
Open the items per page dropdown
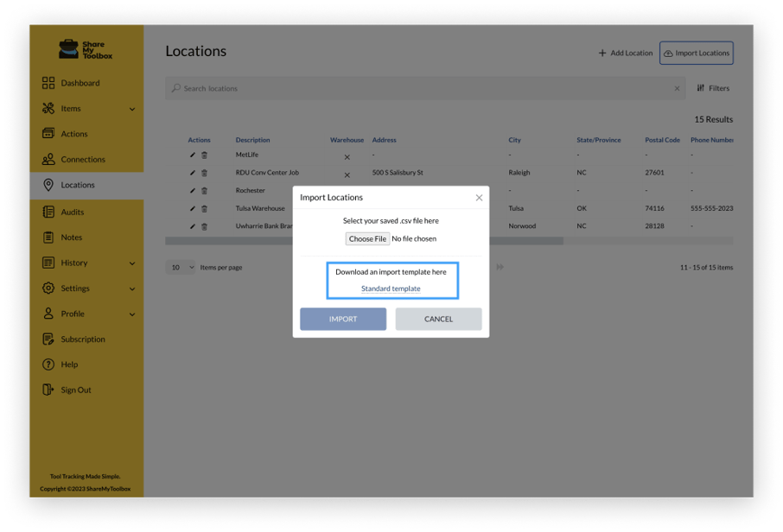point(181,268)
